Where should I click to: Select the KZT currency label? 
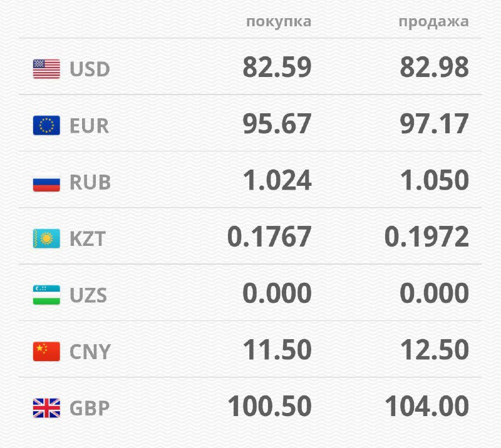click(x=88, y=238)
